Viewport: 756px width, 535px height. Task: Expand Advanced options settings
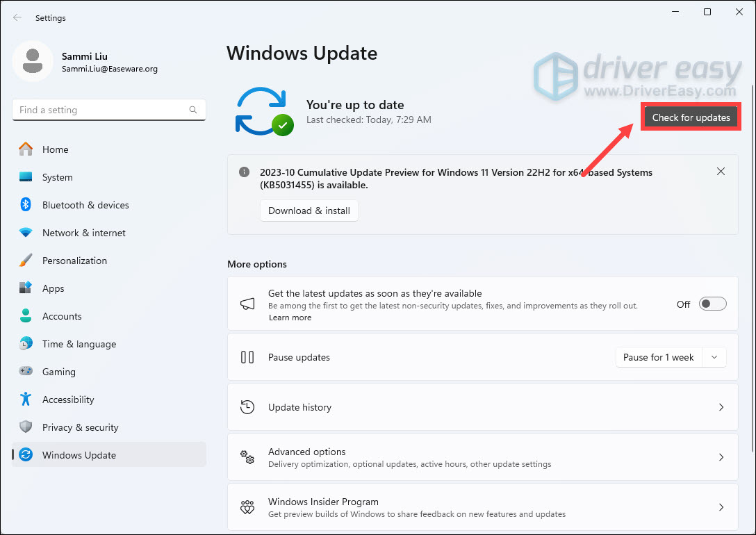721,457
